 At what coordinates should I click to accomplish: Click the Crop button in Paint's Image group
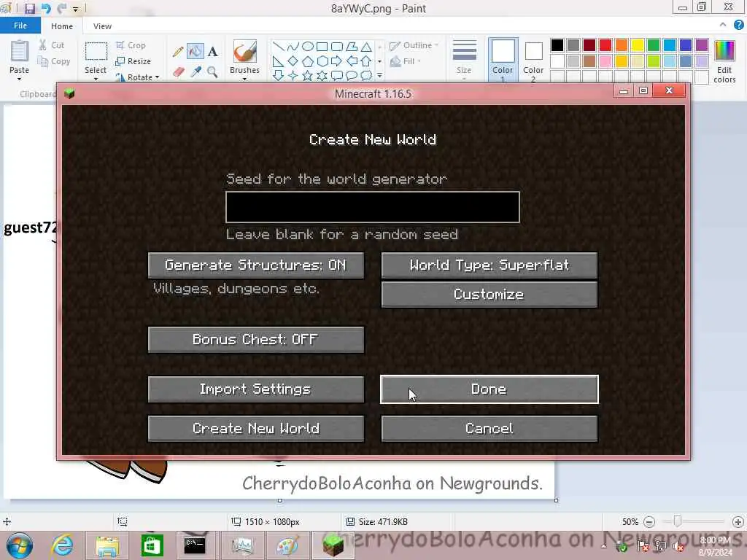point(131,45)
